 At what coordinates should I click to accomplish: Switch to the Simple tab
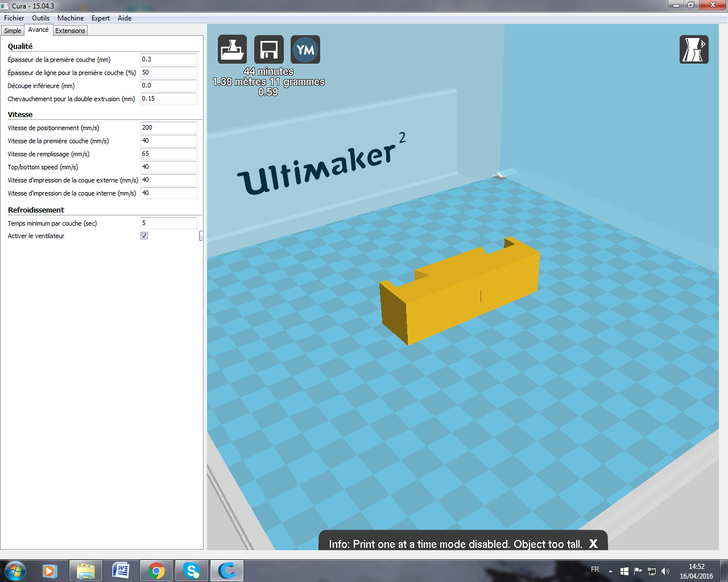pyautogui.click(x=13, y=31)
